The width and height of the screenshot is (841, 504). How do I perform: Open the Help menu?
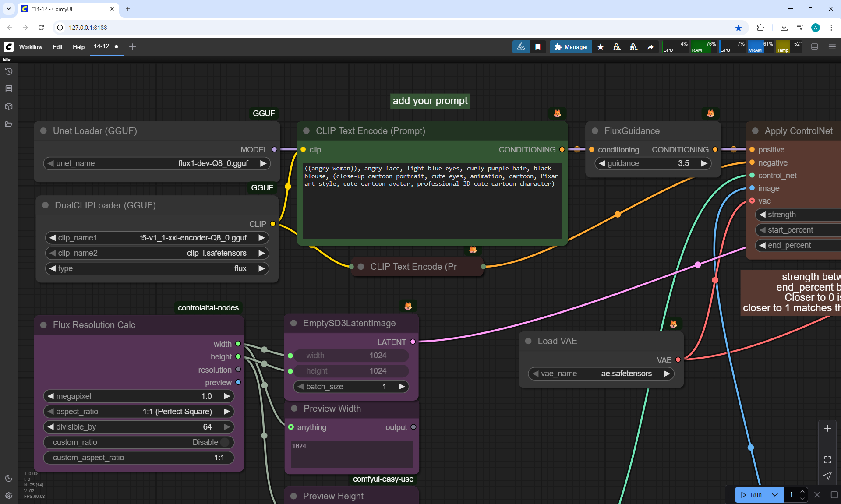coord(78,47)
